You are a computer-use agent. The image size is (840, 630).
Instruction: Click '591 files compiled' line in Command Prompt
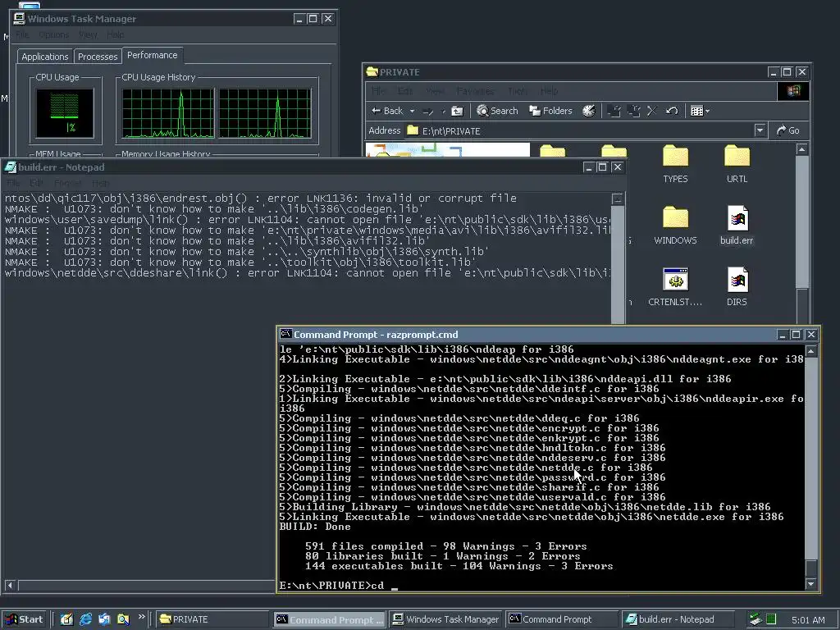(x=445, y=546)
